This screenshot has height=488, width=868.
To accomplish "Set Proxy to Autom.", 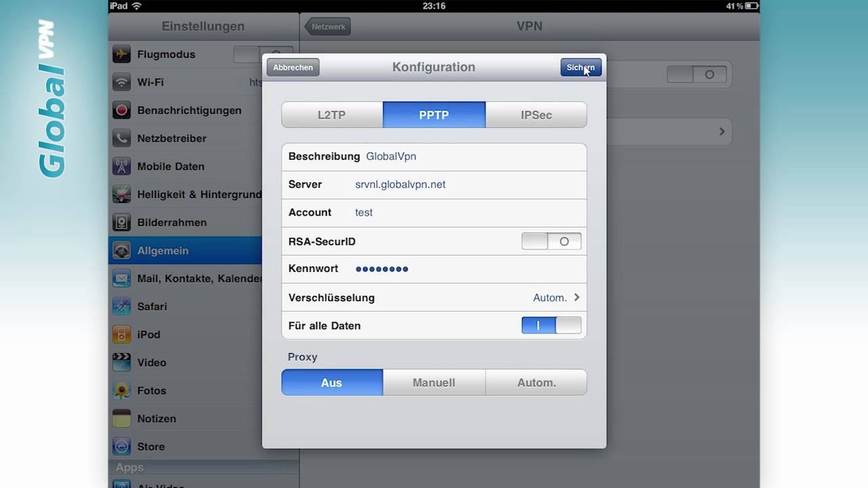I will coord(536,382).
